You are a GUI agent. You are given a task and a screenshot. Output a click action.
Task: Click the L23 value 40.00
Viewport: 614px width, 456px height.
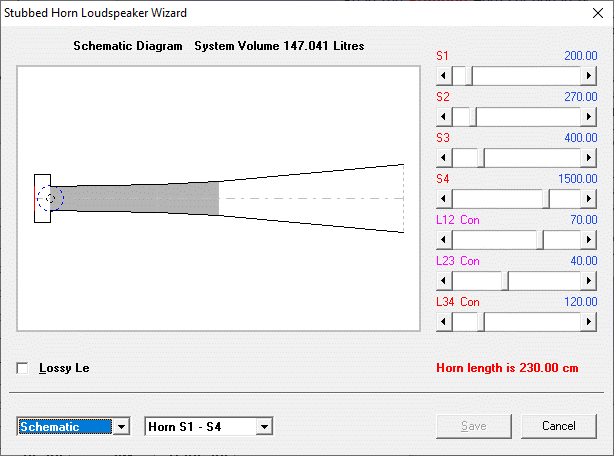click(583, 261)
